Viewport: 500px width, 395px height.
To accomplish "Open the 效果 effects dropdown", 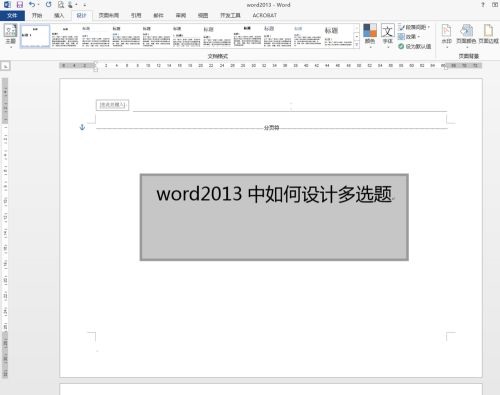I will point(409,36).
